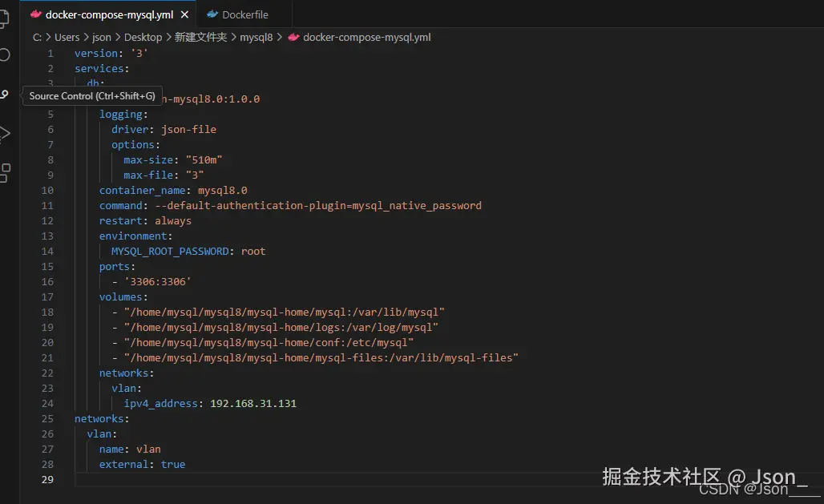Viewport: 824px width, 504px height.
Task: Open the mysql8 breadcrumb segment
Action: 256,38
